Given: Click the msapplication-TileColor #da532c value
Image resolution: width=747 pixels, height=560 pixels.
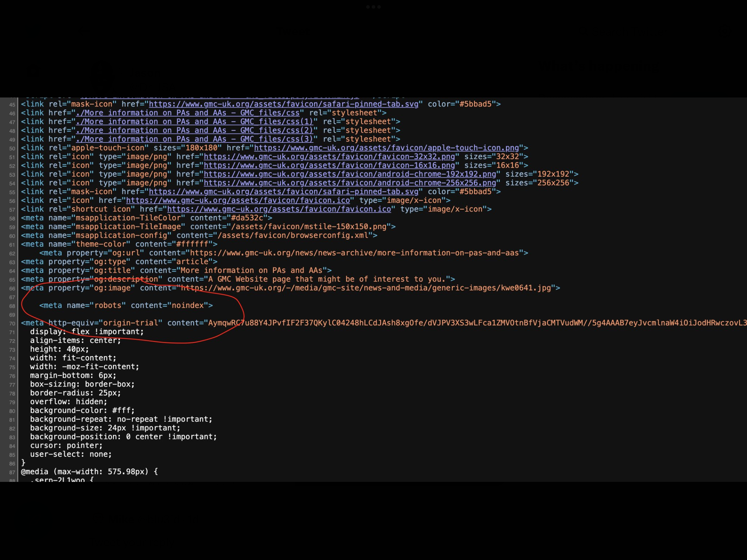Looking at the screenshot, I should click(247, 218).
